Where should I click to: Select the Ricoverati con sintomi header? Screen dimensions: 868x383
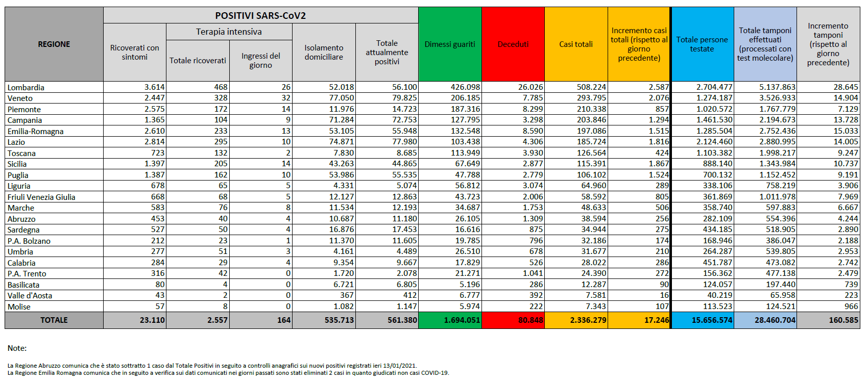134,53
